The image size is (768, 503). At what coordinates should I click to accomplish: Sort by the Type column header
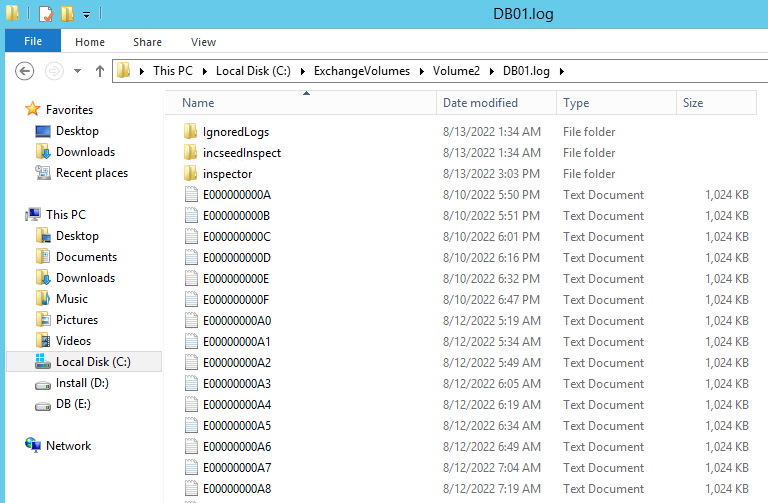click(616, 103)
